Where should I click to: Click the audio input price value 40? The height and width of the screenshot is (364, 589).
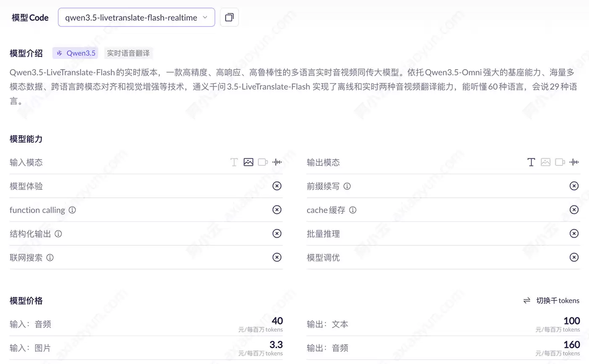click(277, 321)
